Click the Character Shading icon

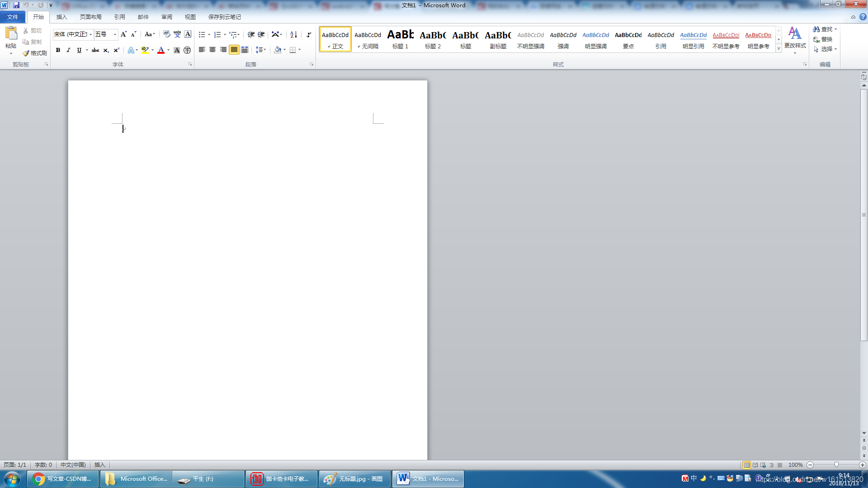tap(177, 50)
